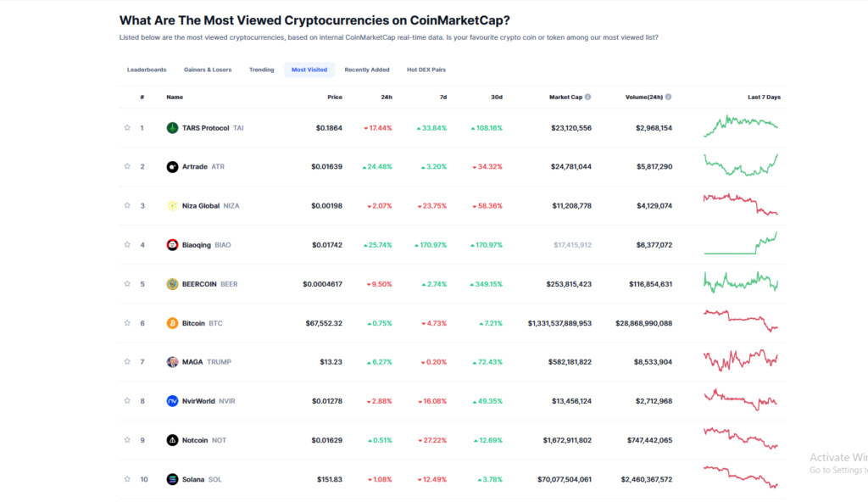Click the TARS Protocol coin logo icon
The height and width of the screenshot is (502, 868).
coord(172,128)
